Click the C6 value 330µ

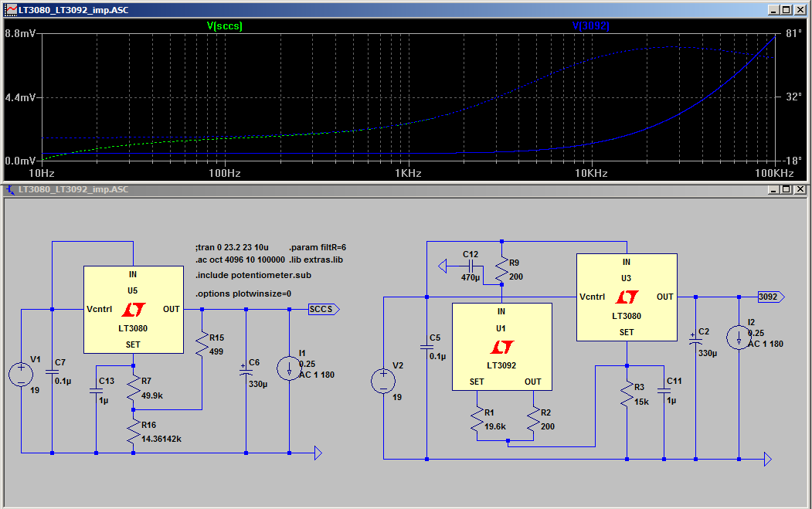point(258,384)
